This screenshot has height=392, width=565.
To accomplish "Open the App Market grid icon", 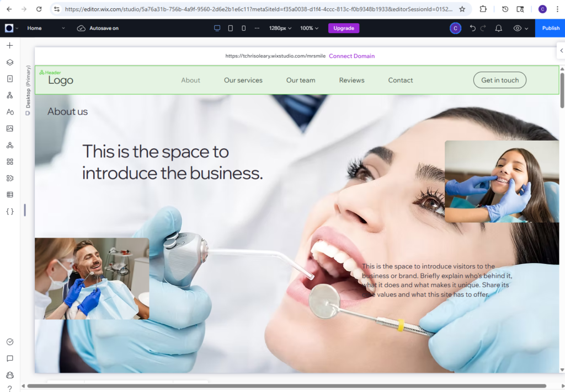I will (10, 162).
